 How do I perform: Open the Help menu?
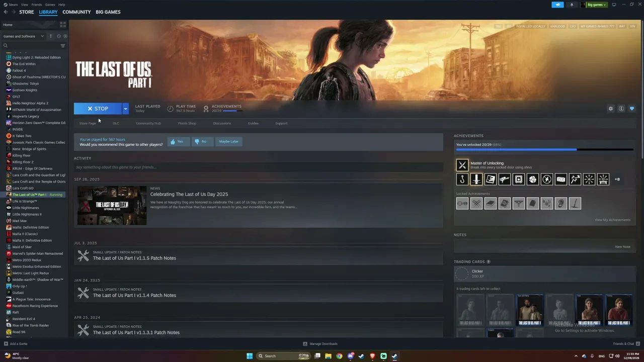point(61,5)
